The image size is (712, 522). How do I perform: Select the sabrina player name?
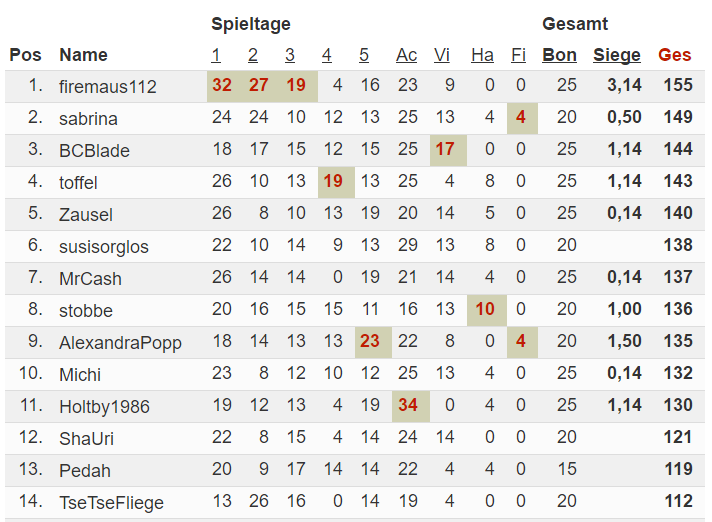(x=88, y=119)
